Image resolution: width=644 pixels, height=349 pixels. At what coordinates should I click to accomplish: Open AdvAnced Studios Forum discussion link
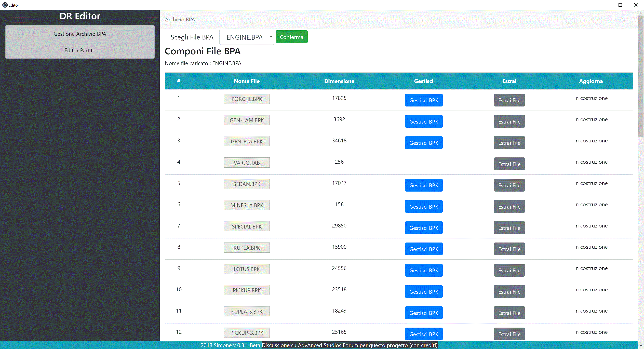tap(350, 345)
